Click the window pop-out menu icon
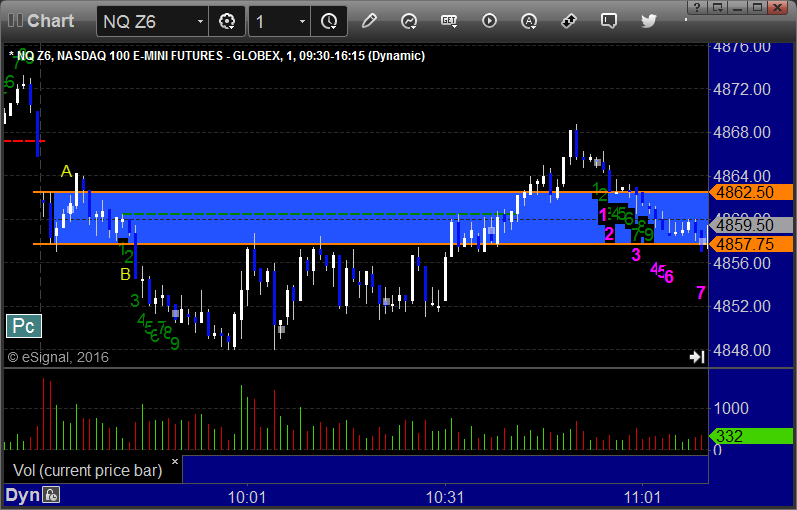This screenshot has height=510, width=797. pos(718,7)
